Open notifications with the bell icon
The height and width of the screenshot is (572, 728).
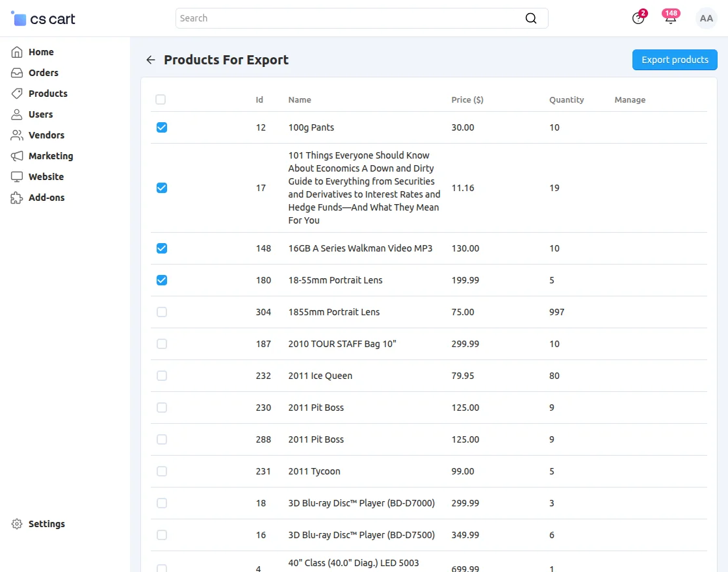pyautogui.click(x=670, y=18)
